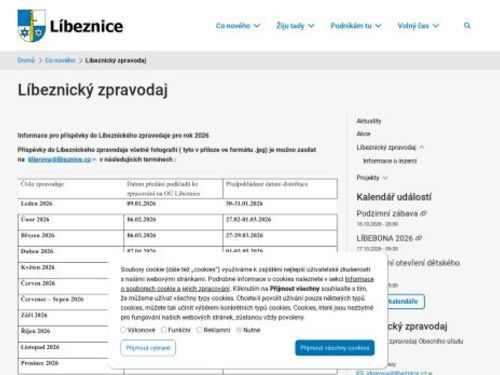This screenshot has width=500, height=375.
Task: Select the Únor 2026 table cell
Action: tap(71, 222)
